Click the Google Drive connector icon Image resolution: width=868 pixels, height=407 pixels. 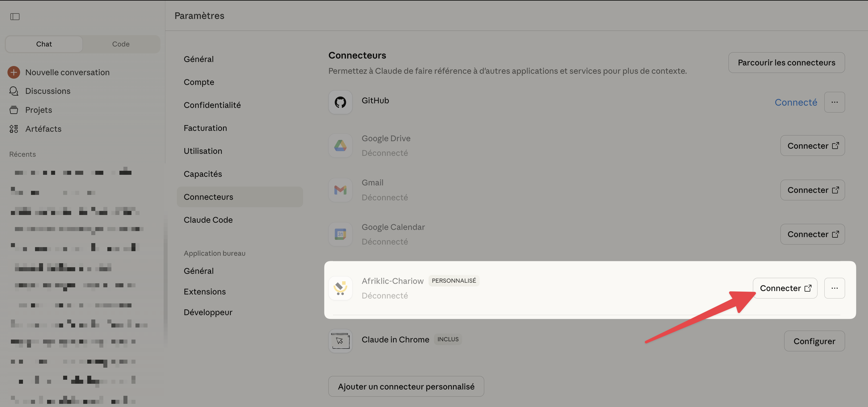point(340,146)
